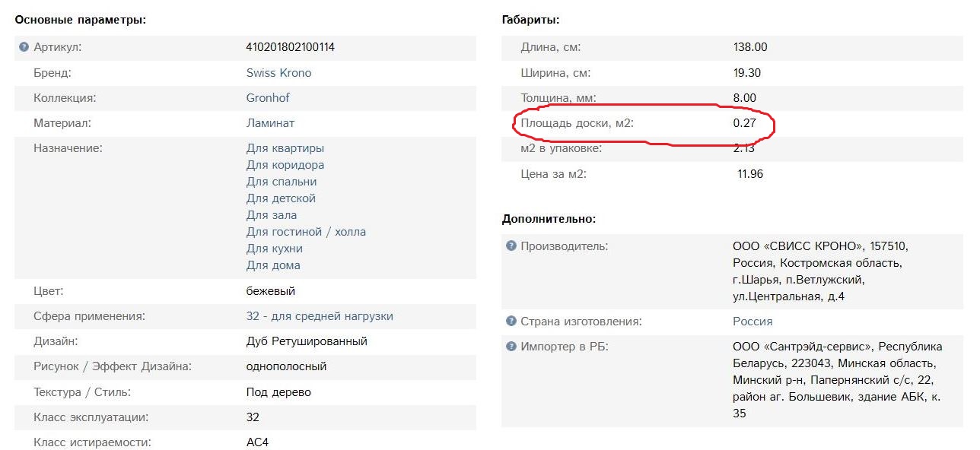The height and width of the screenshot is (450, 980).
Task: Click the circled board area value 0.27
Action: (744, 123)
